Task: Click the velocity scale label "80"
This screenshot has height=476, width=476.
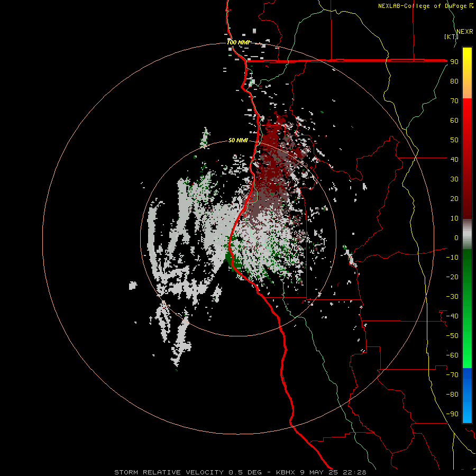Action: pos(454,81)
